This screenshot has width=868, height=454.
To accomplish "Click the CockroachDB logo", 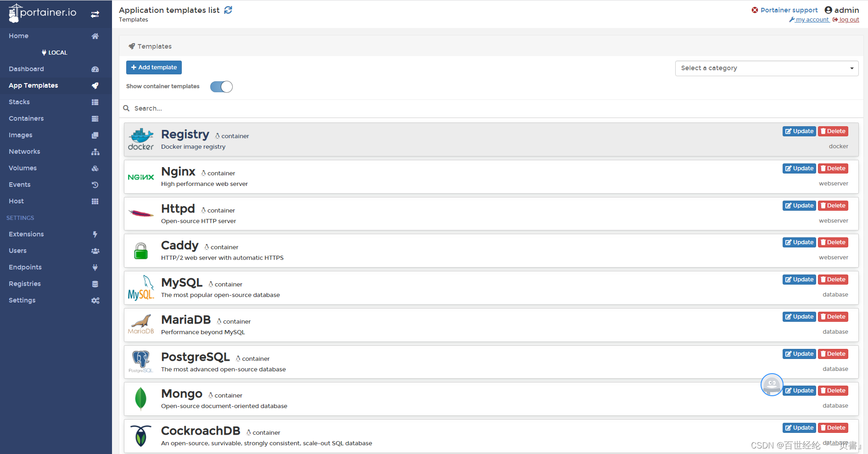I will point(141,436).
